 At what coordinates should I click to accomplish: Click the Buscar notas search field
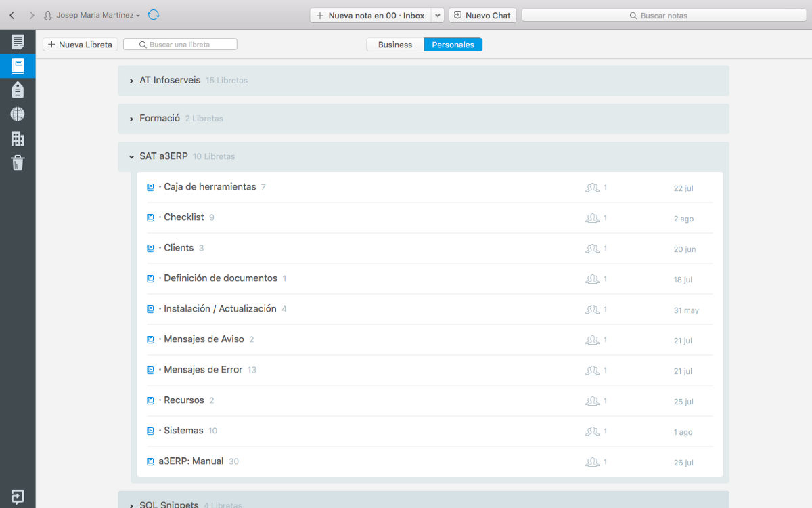(x=664, y=14)
